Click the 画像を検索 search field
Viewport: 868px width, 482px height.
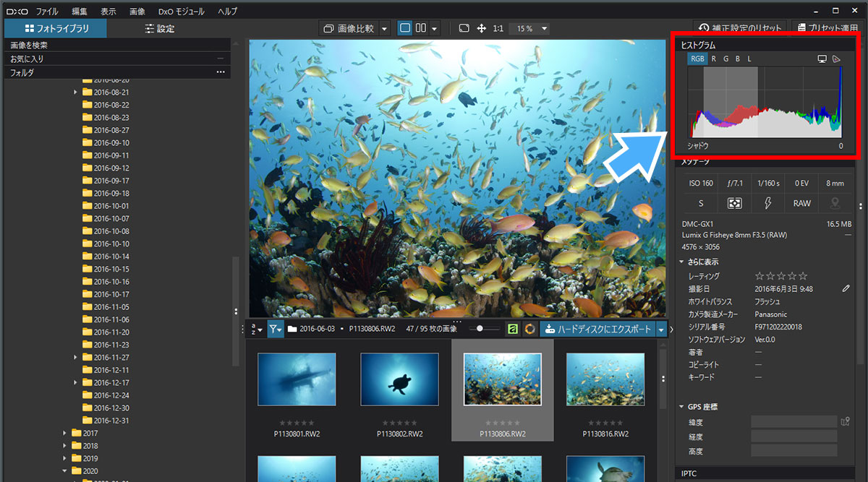[x=117, y=45]
